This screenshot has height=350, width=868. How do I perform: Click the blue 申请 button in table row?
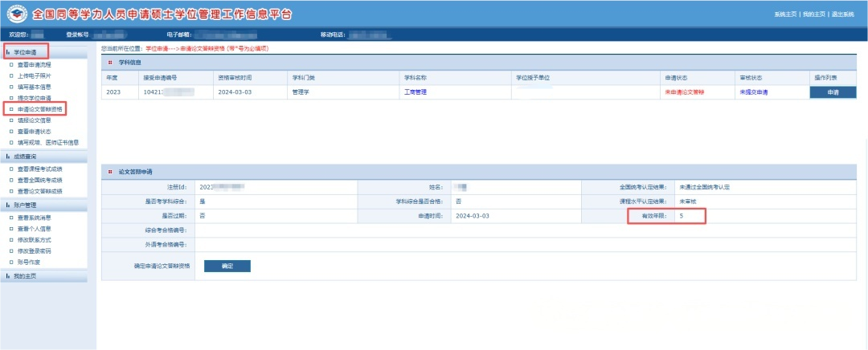click(833, 92)
